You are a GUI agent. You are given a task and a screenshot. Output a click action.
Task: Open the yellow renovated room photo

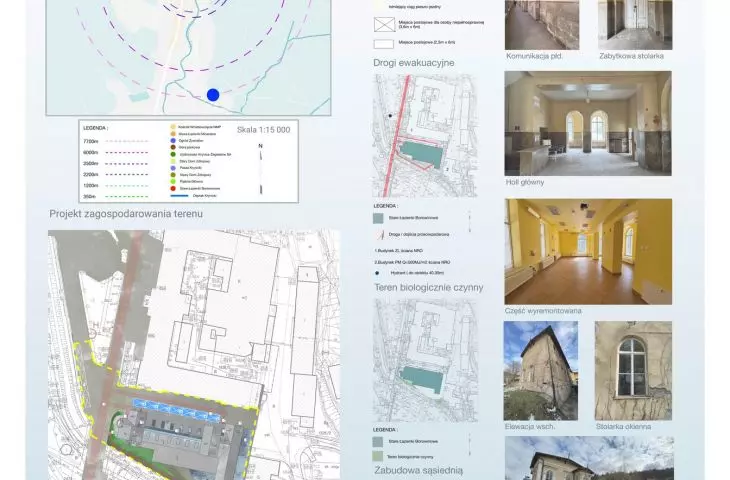point(588,252)
